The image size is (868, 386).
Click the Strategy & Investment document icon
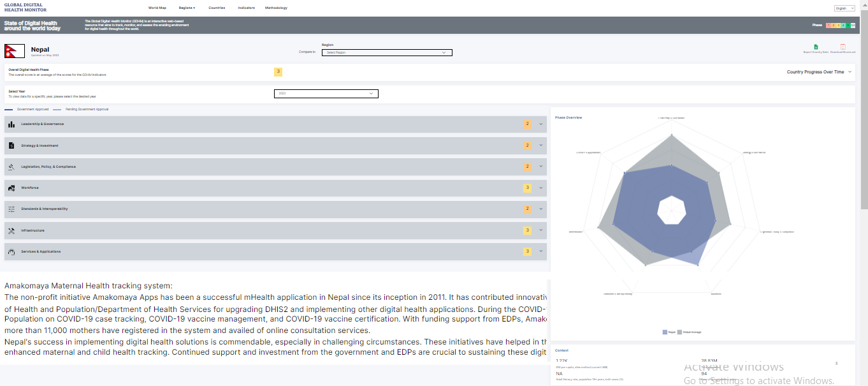point(11,145)
